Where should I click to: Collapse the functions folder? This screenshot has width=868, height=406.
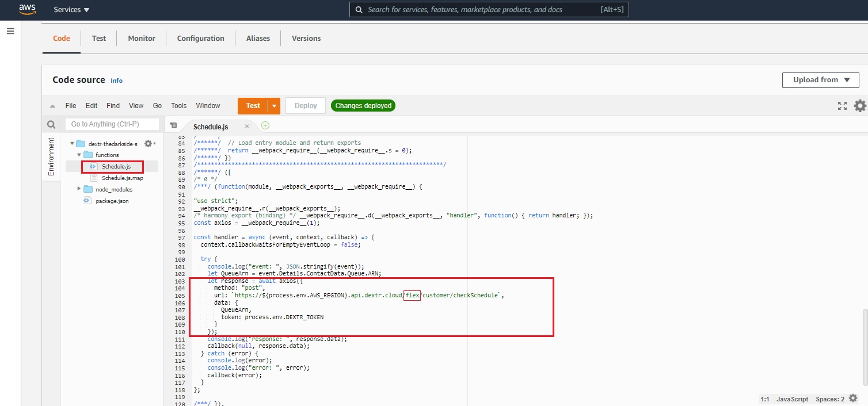click(x=79, y=155)
